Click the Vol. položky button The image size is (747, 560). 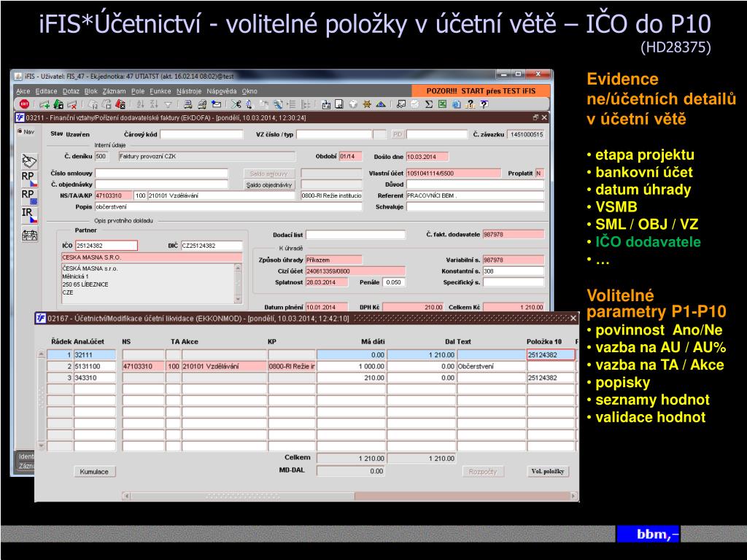click(x=548, y=471)
